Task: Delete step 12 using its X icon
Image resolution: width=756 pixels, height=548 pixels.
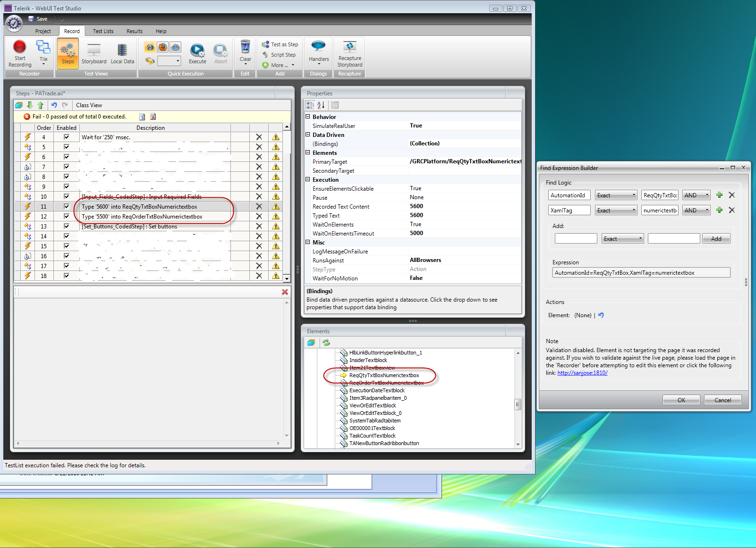Action: [259, 216]
